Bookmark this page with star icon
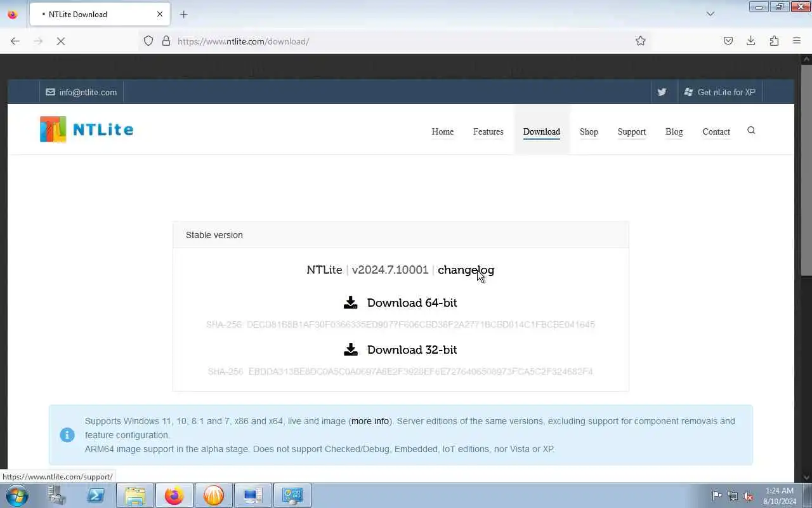Viewport: 812px width, 508px height. pos(641,41)
